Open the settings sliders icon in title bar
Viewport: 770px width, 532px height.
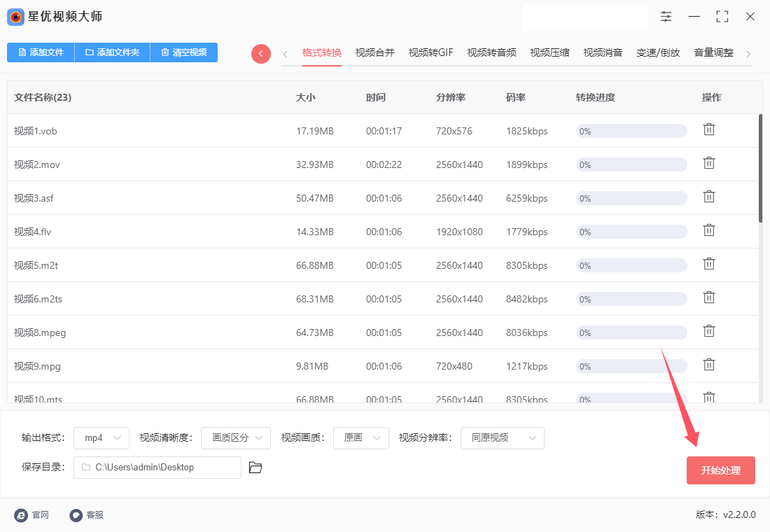tap(666, 17)
